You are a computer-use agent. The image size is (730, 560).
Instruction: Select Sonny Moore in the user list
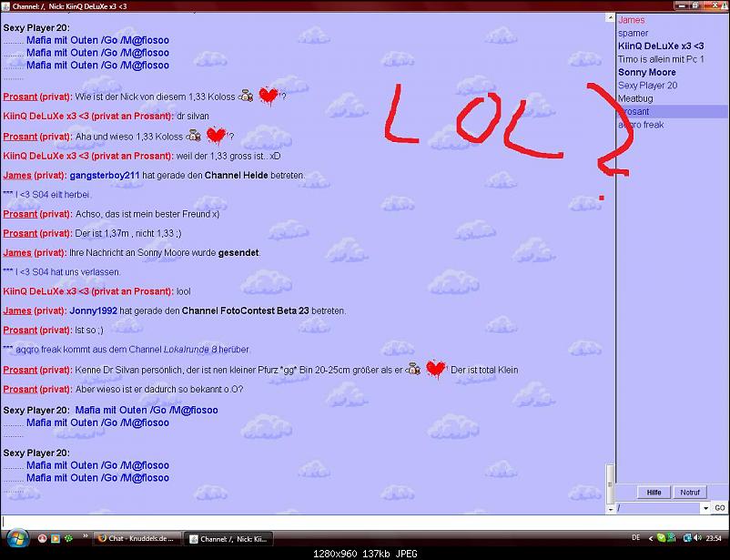click(646, 72)
